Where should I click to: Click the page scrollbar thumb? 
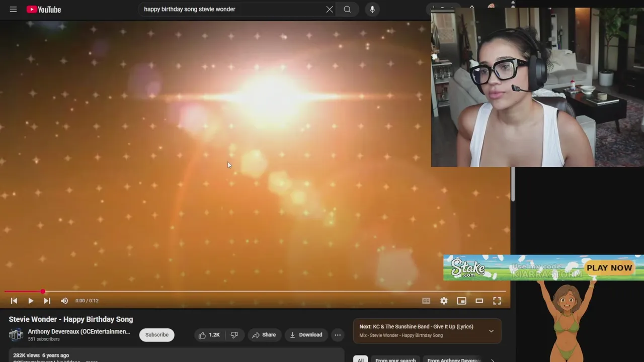coord(513,185)
